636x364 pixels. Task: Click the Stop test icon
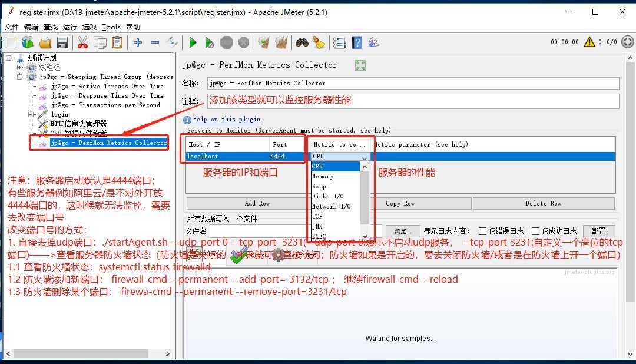coord(226,42)
